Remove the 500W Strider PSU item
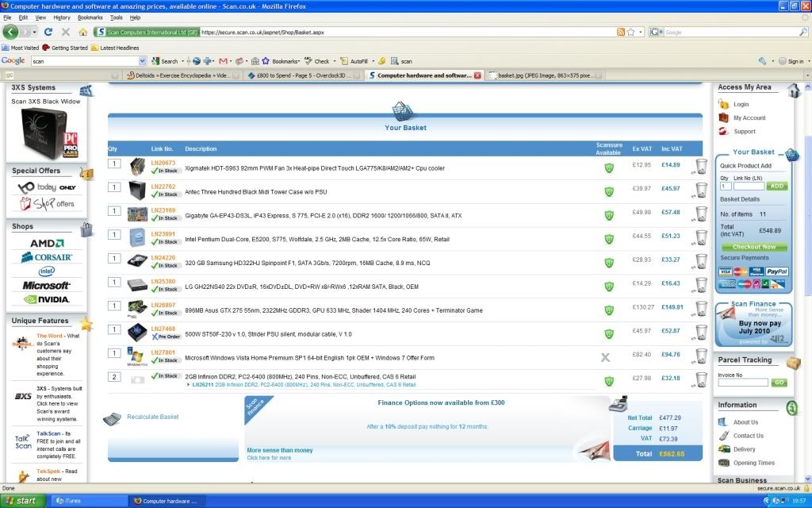Image resolution: width=812 pixels, height=508 pixels. pos(701,333)
